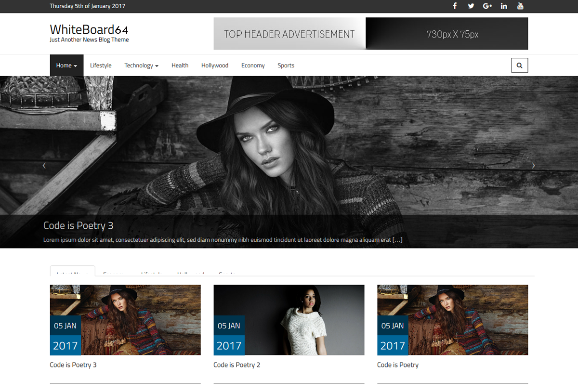Expand the Home dropdown menu
578x392 pixels.
pos(66,65)
